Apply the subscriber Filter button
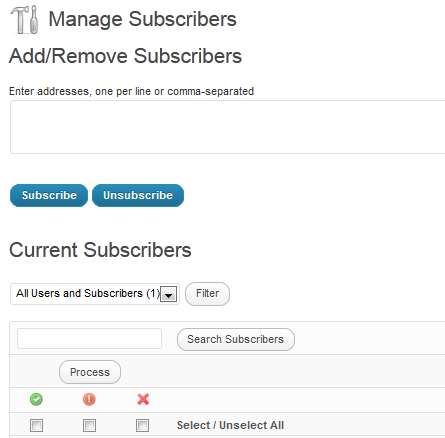 tap(207, 294)
